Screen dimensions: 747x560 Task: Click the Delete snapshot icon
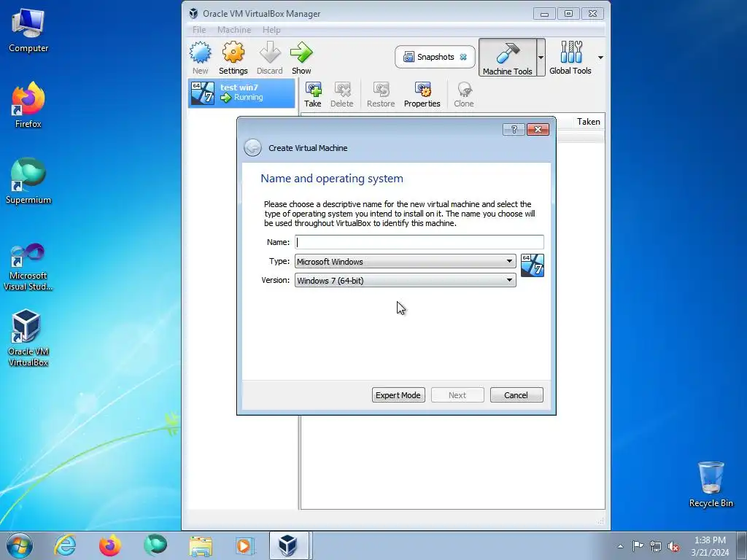tap(342, 94)
